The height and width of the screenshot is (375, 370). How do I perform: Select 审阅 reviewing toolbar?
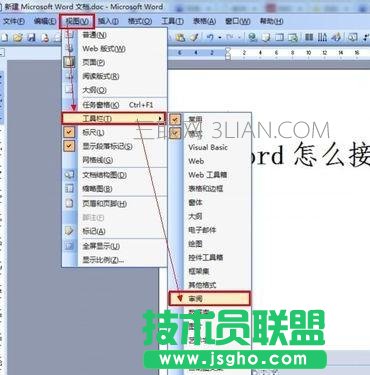click(x=209, y=298)
